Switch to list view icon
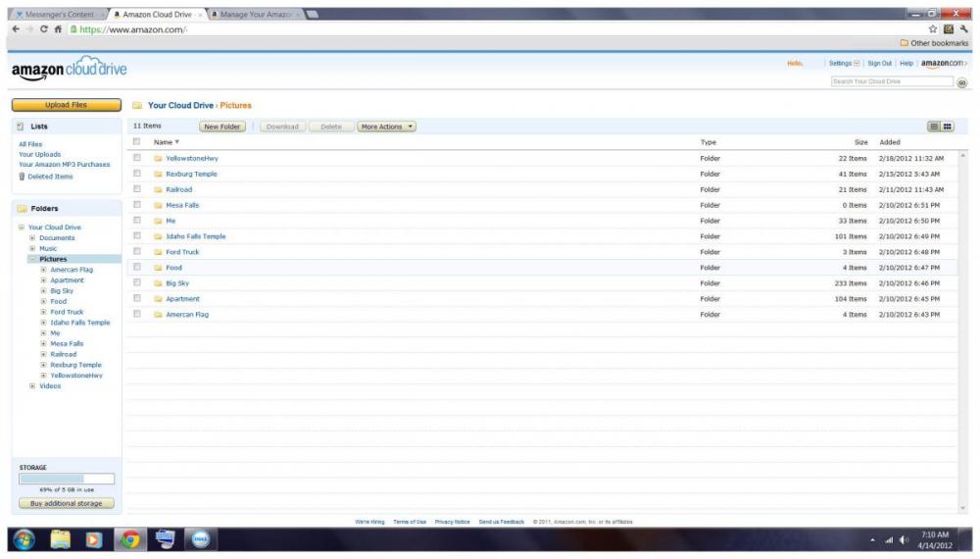 [x=934, y=127]
